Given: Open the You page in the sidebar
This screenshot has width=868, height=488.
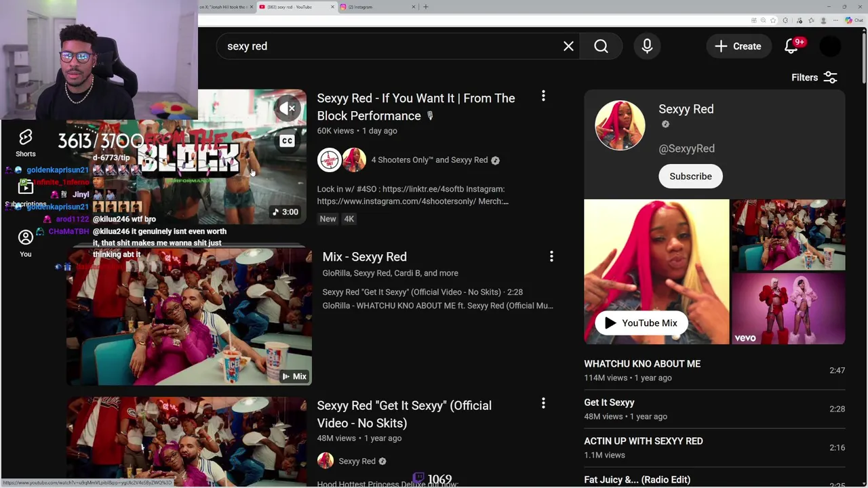Looking at the screenshot, I should [x=25, y=243].
